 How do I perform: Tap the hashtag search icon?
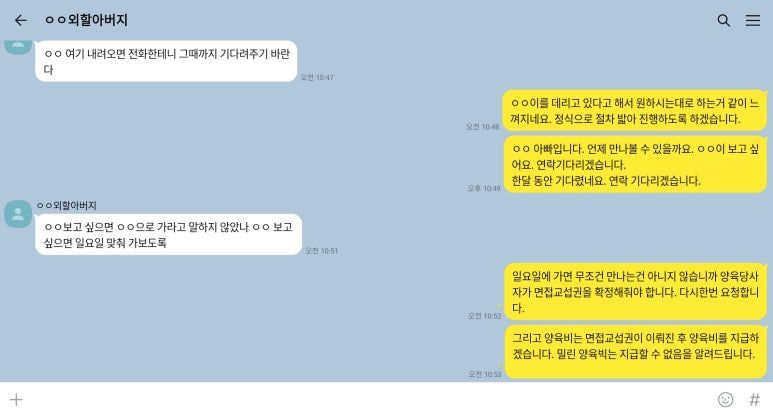pos(754,399)
